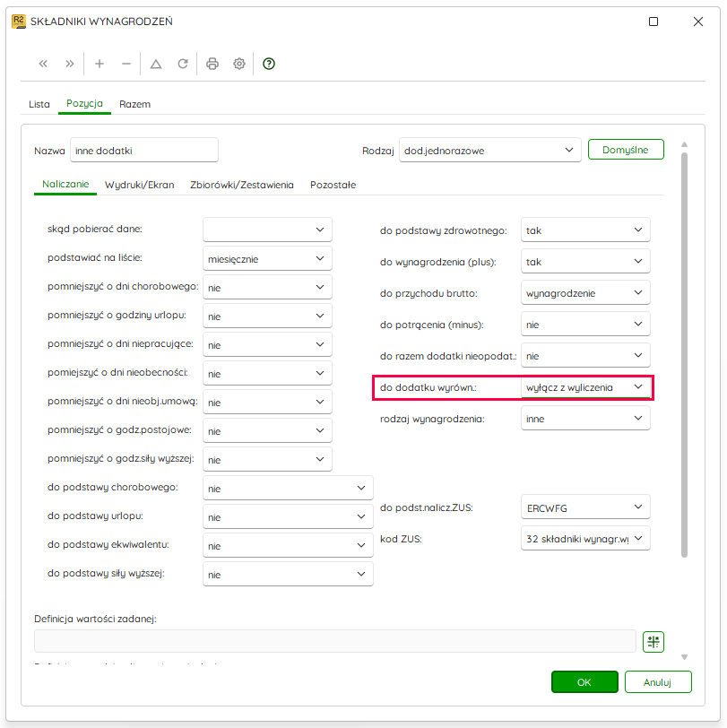727x728 pixels.
Task: Open the Zbiorówki/Zestawienia sub-tab
Action: point(242,185)
